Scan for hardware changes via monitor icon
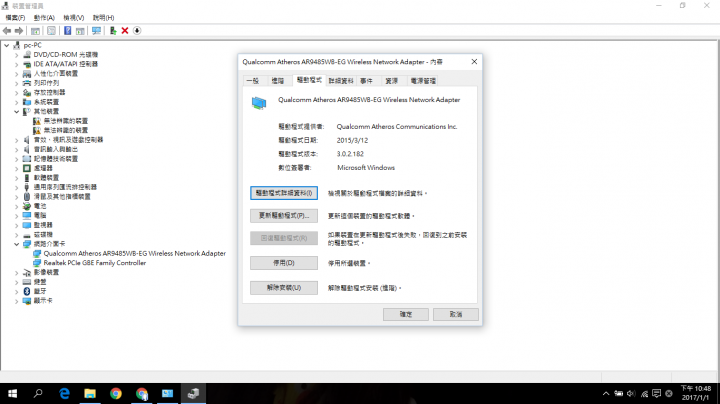 tap(96, 31)
